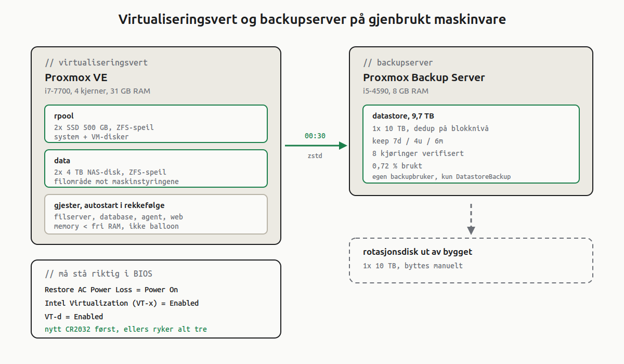
Task: Click 'filområde mot maskinstyringene' text
Action: coord(116,181)
